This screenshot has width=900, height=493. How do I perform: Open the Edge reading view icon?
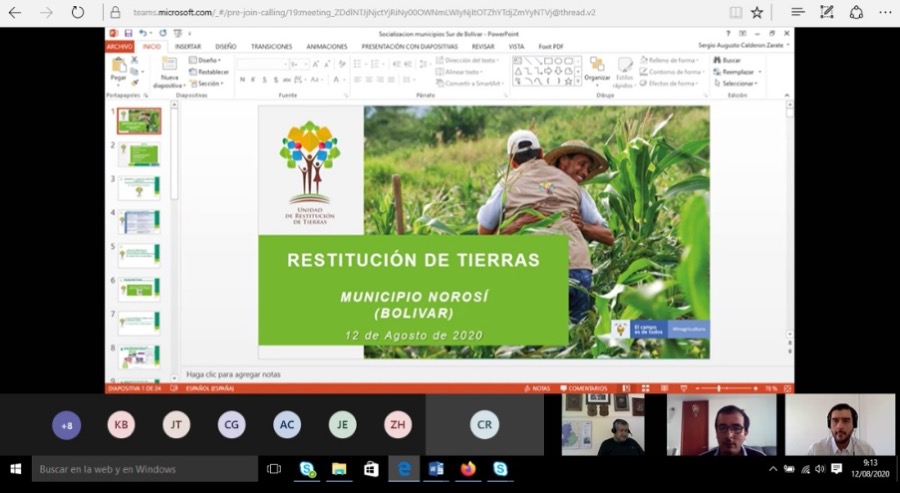[x=735, y=12]
